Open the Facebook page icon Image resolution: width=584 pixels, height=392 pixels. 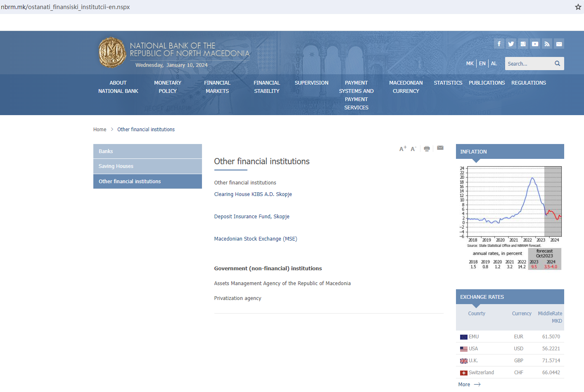(x=499, y=44)
